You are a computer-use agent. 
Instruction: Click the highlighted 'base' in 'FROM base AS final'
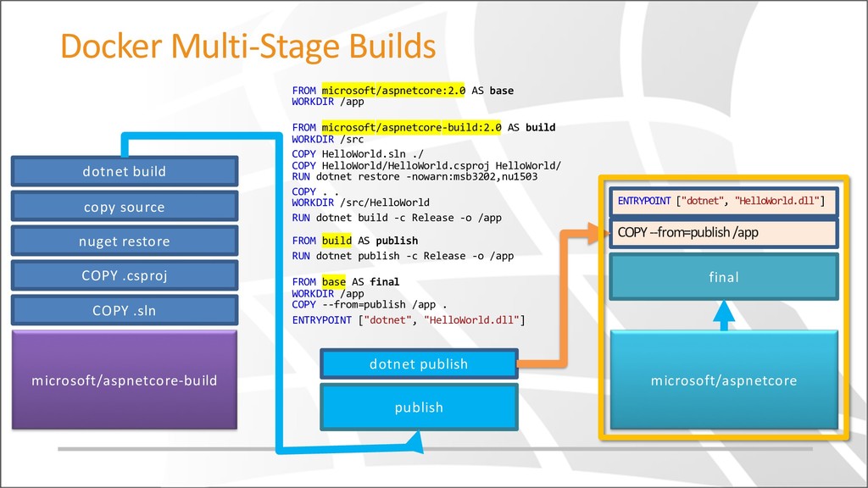tap(334, 281)
